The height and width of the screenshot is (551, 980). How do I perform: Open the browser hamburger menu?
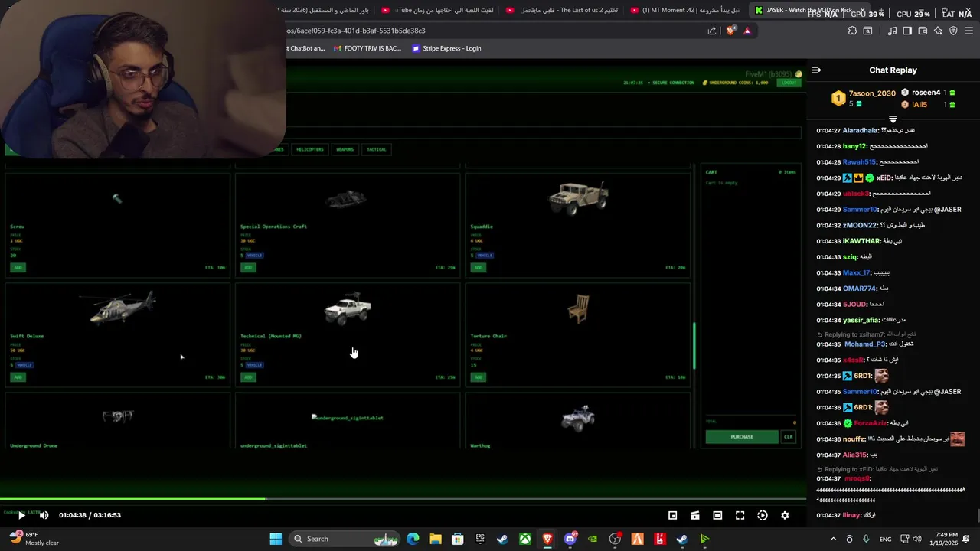tap(969, 31)
